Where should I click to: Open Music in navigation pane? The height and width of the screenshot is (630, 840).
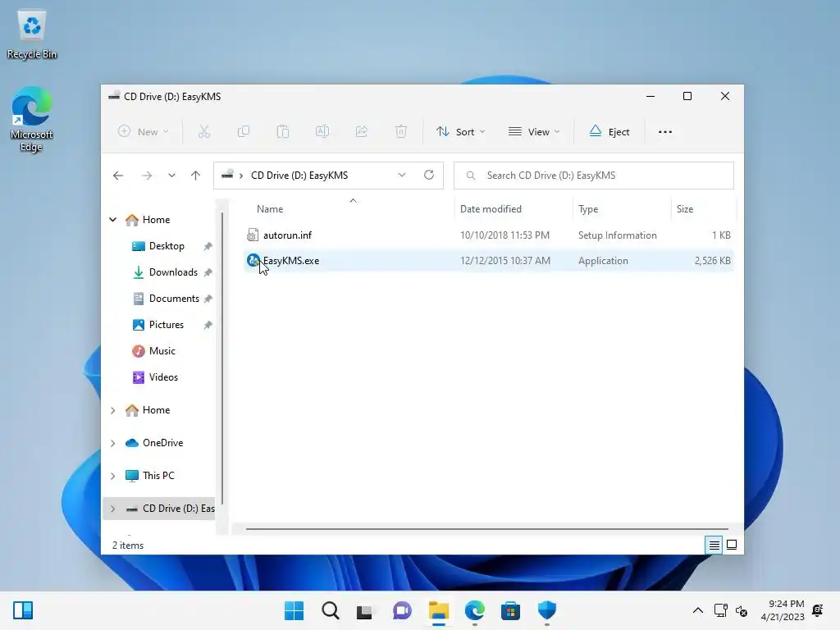tap(162, 351)
